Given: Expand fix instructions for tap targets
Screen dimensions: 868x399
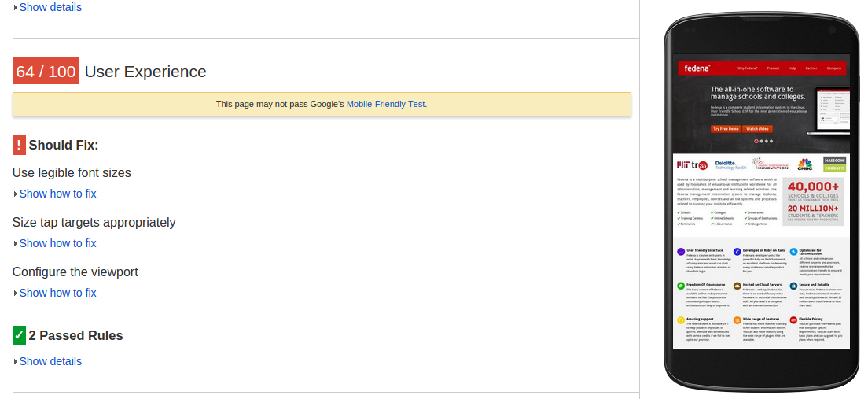Looking at the screenshot, I should pos(57,243).
